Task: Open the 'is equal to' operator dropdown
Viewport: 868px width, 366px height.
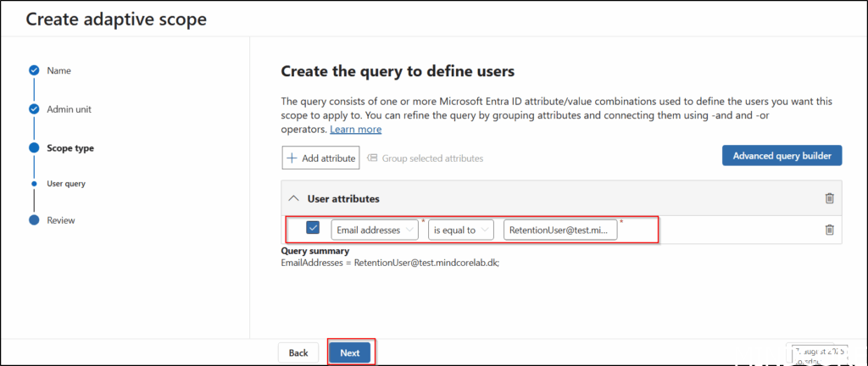Action: click(461, 229)
